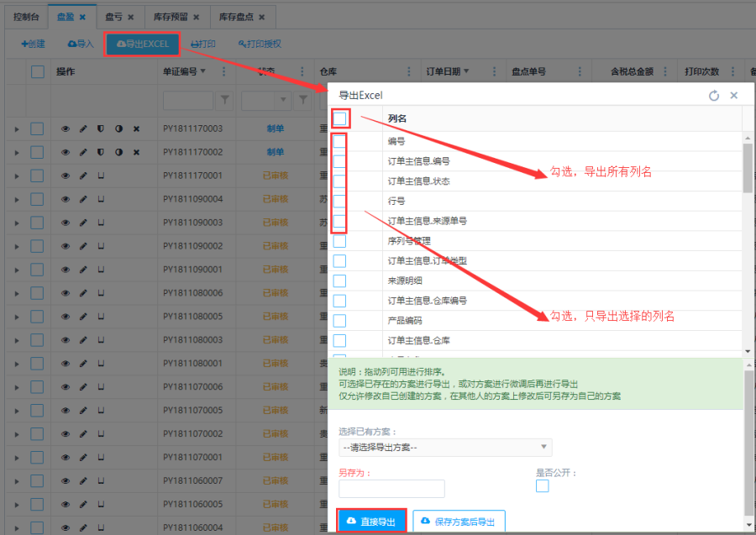Click the eye view icon for PY1811170003

pos(66,129)
